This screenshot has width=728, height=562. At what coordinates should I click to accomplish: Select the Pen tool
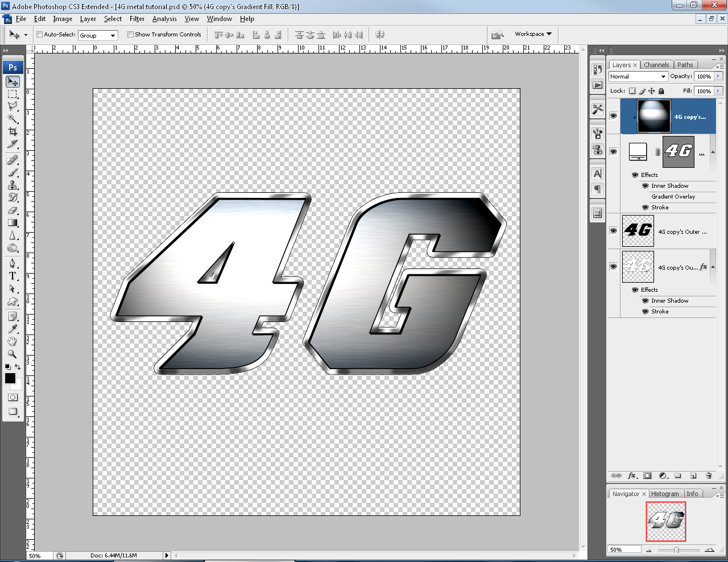13,263
